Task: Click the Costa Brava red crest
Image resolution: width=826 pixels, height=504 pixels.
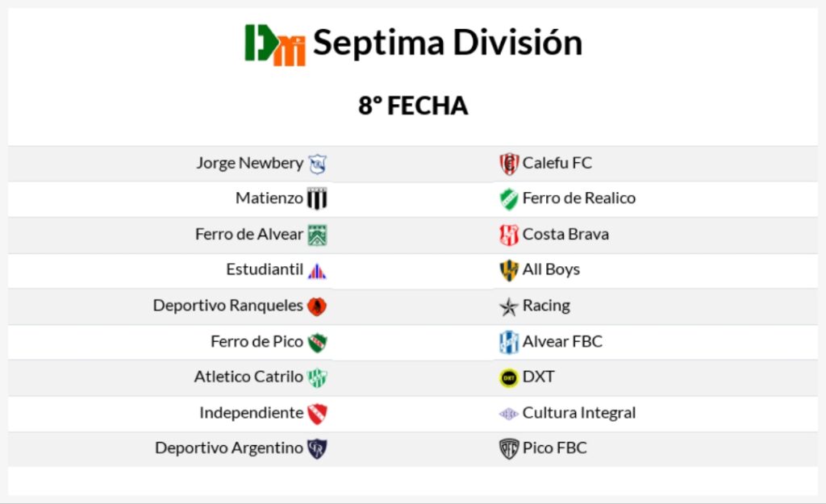Action: pyautogui.click(x=509, y=235)
